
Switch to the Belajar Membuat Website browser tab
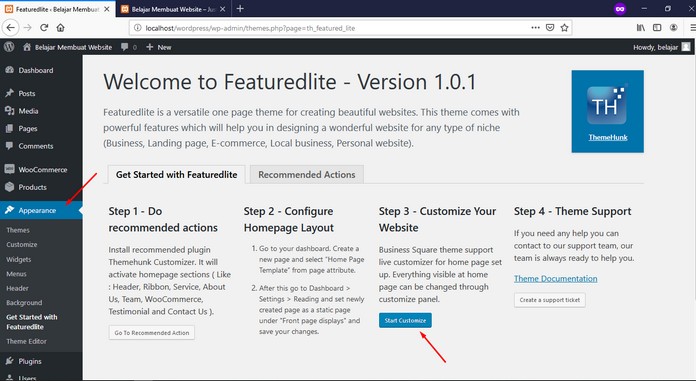pos(173,9)
